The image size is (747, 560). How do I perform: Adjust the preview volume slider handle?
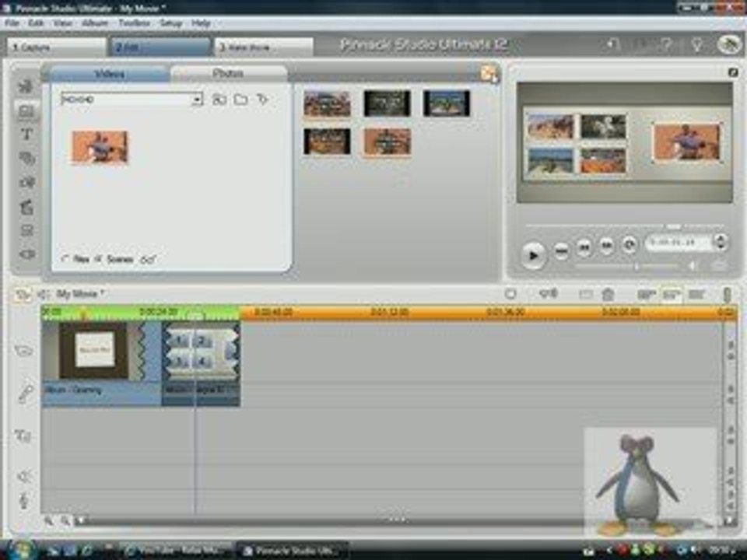point(636,267)
